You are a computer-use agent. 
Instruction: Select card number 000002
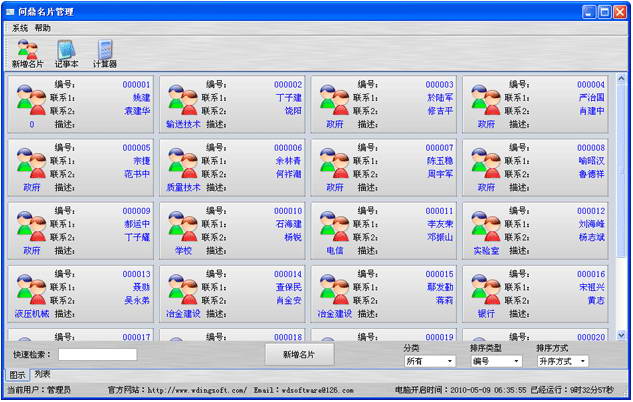[x=288, y=85]
